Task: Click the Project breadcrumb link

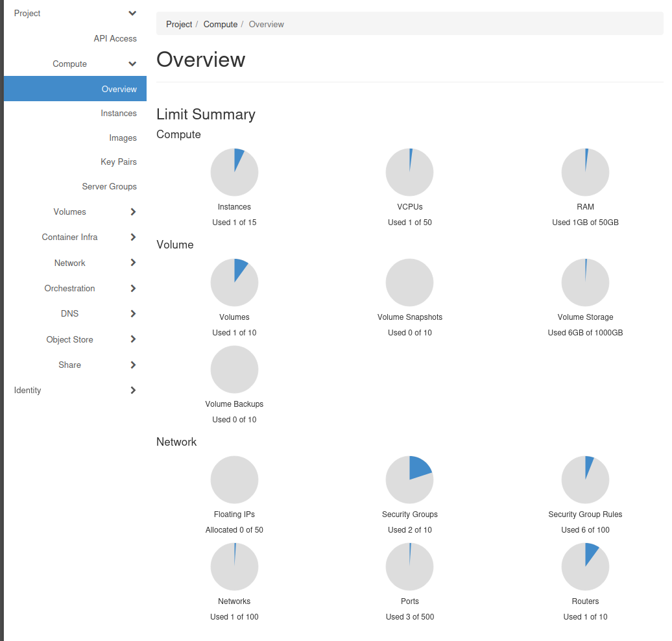Action: point(179,24)
